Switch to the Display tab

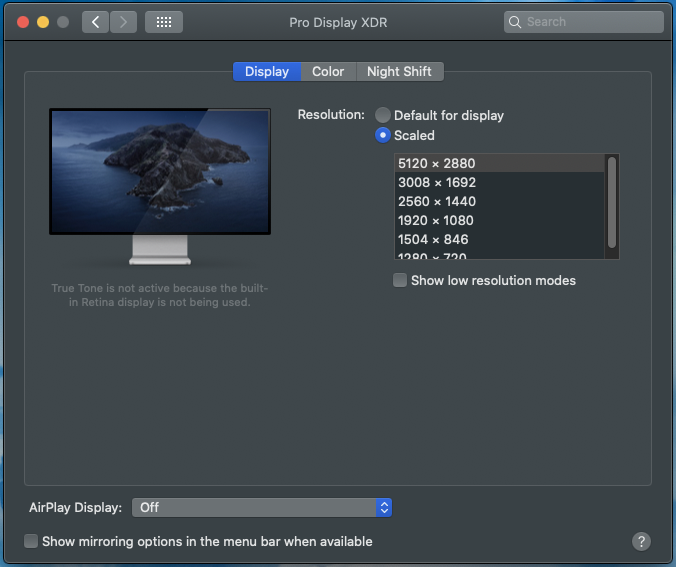coord(267,72)
